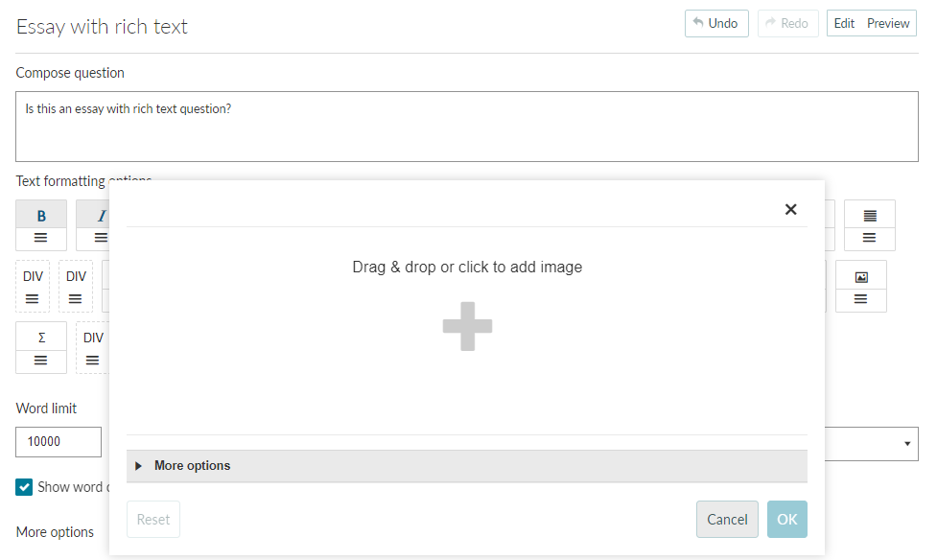Open the dropdown right of Word limit
This screenshot has height=560, width=937.
(x=871, y=443)
